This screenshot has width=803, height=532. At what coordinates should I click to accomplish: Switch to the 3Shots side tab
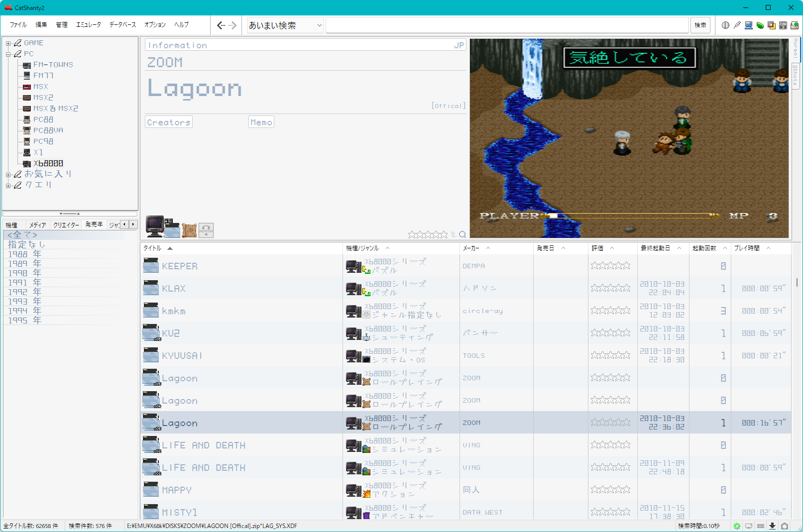(x=795, y=76)
